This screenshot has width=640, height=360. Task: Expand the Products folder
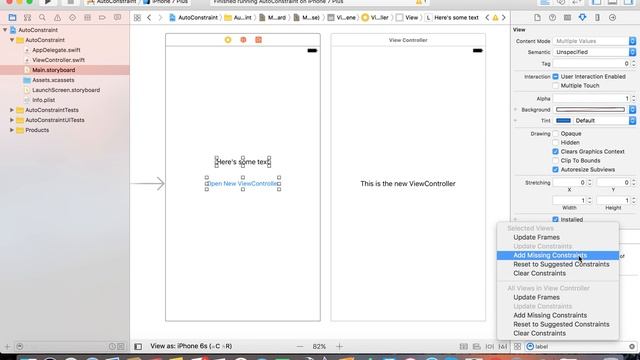[12, 130]
